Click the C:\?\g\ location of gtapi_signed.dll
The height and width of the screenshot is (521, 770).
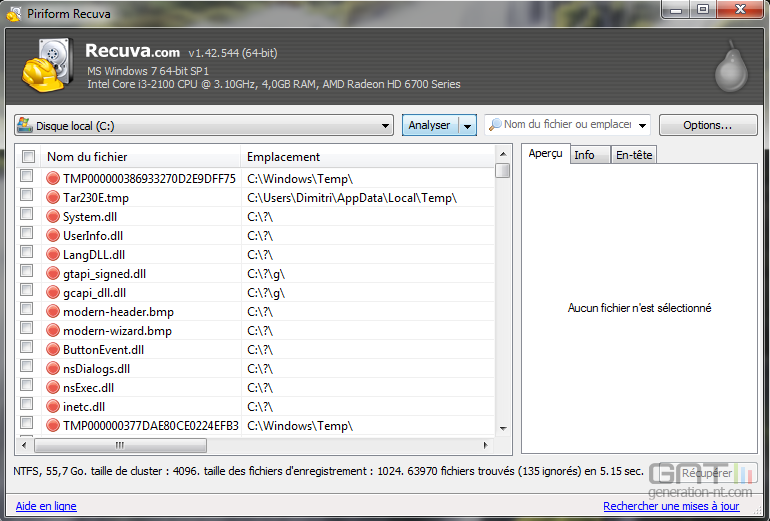pyautogui.click(x=266, y=274)
